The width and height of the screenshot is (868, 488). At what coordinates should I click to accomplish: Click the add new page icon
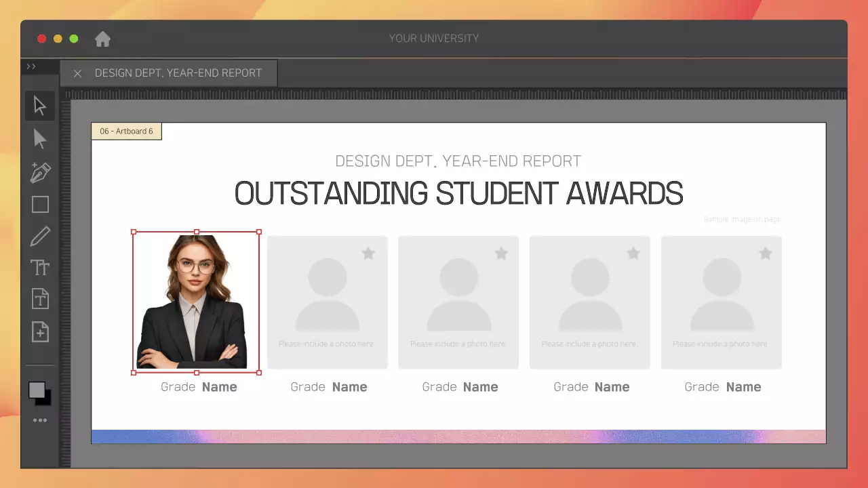pos(40,331)
